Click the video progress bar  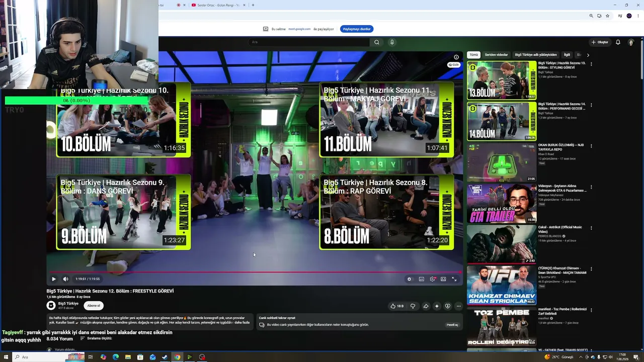pos(255,272)
